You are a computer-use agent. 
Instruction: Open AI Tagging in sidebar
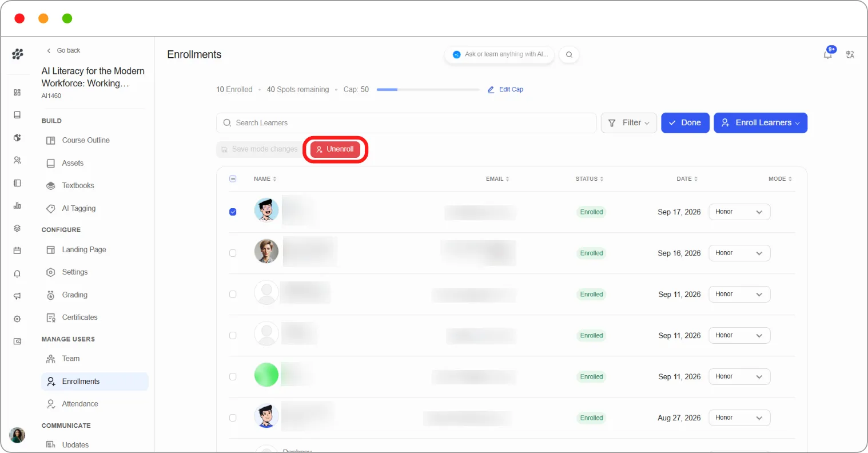78,208
